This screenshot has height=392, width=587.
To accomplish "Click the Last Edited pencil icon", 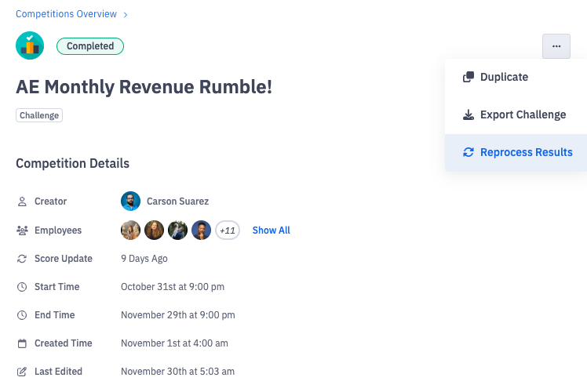I will coord(22,372).
